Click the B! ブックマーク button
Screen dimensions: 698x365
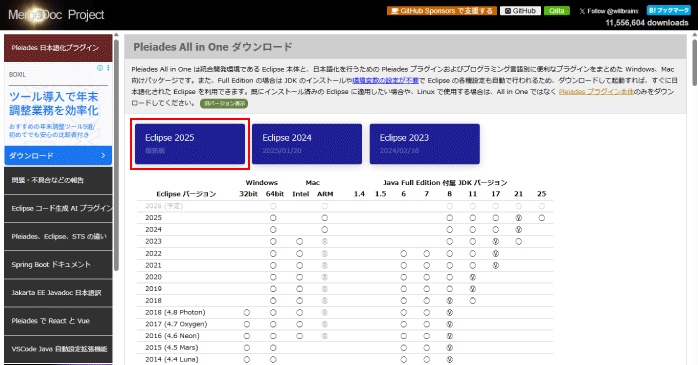(x=669, y=10)
